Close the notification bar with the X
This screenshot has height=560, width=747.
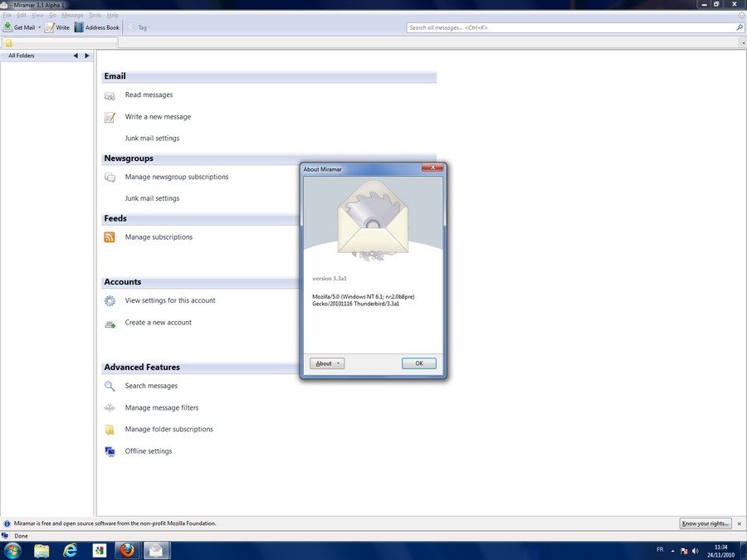coord(740,523)
